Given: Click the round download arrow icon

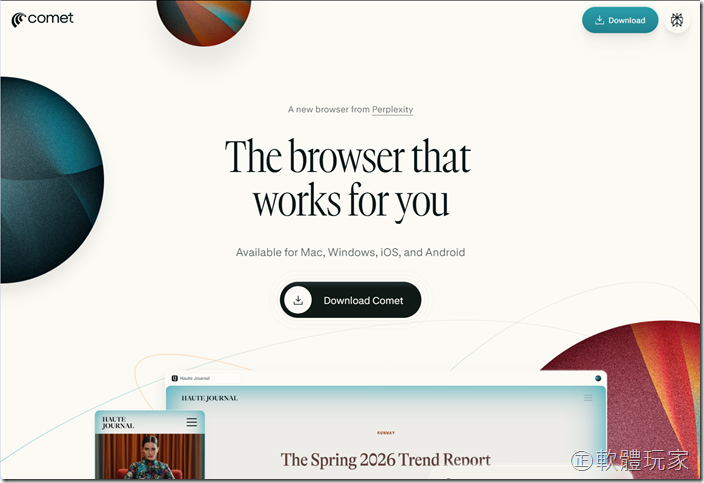Looking at the screenshot, I should point(298,300).
